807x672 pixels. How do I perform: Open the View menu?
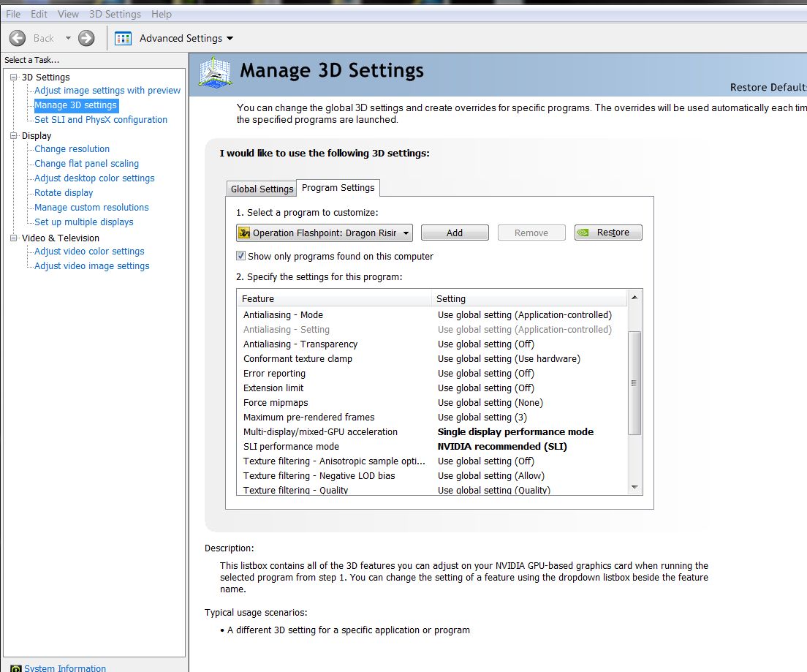(x=68, y=14)
